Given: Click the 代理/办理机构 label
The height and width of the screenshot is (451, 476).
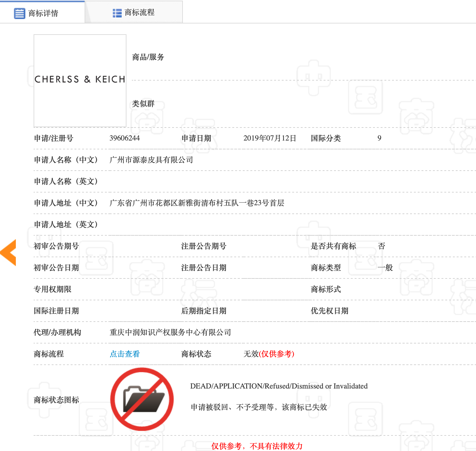Looking at the screenshot, I should tap(57, 332).
